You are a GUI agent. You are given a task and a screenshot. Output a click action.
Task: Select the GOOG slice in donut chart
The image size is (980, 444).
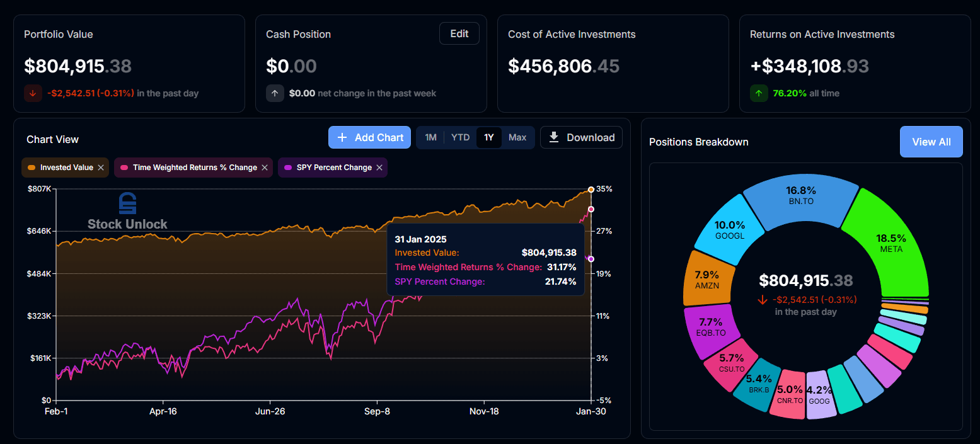tap(819, 396)
